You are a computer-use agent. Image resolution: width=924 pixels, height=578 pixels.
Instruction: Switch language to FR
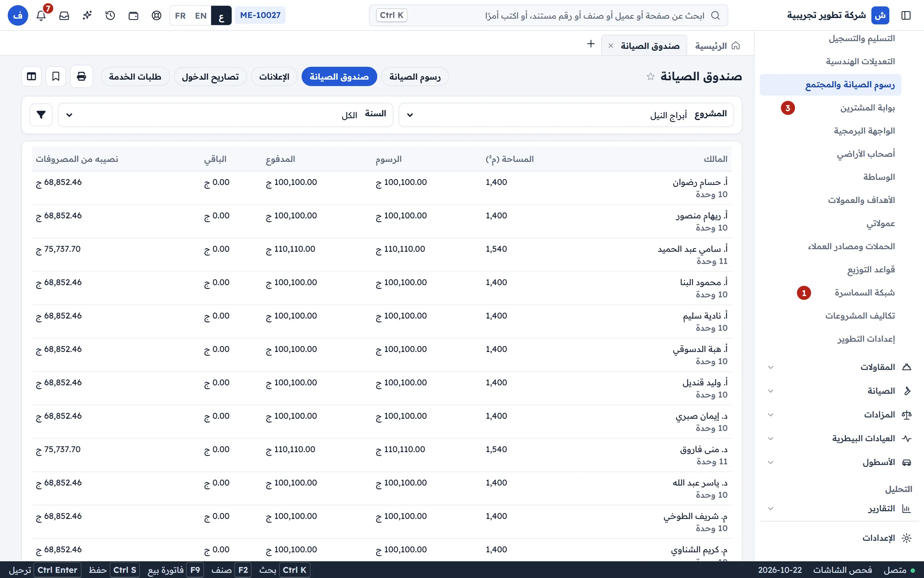(x=180, y=15)
